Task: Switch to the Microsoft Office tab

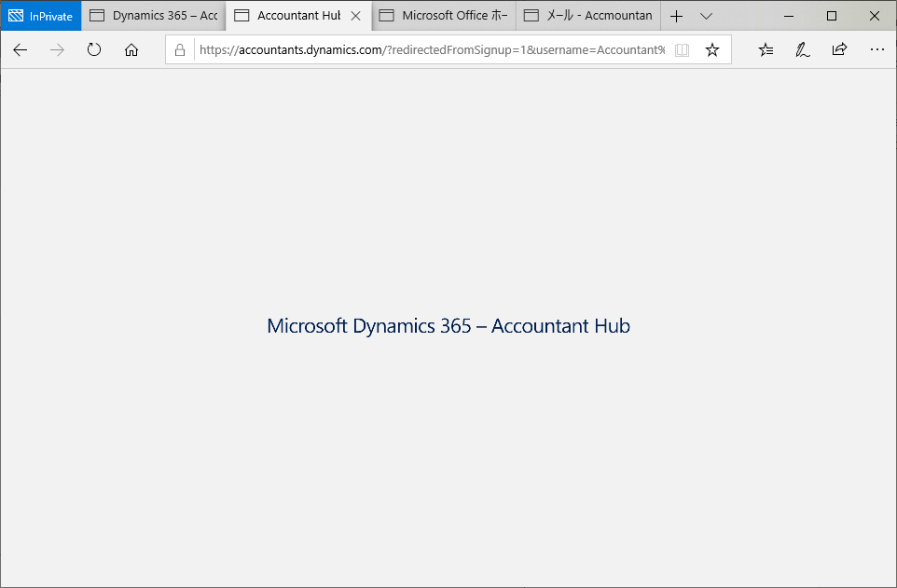Action: click(443, 16)
